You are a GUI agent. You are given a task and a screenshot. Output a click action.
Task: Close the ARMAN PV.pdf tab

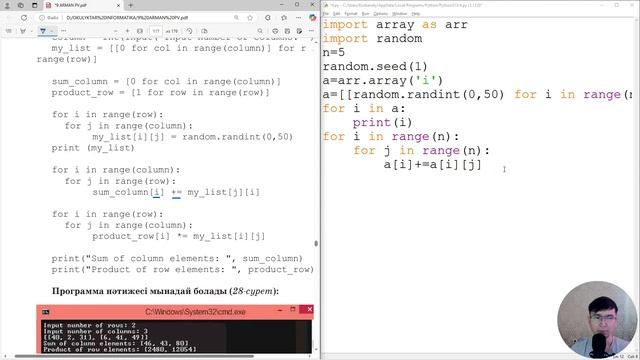[x=118, y=5]
